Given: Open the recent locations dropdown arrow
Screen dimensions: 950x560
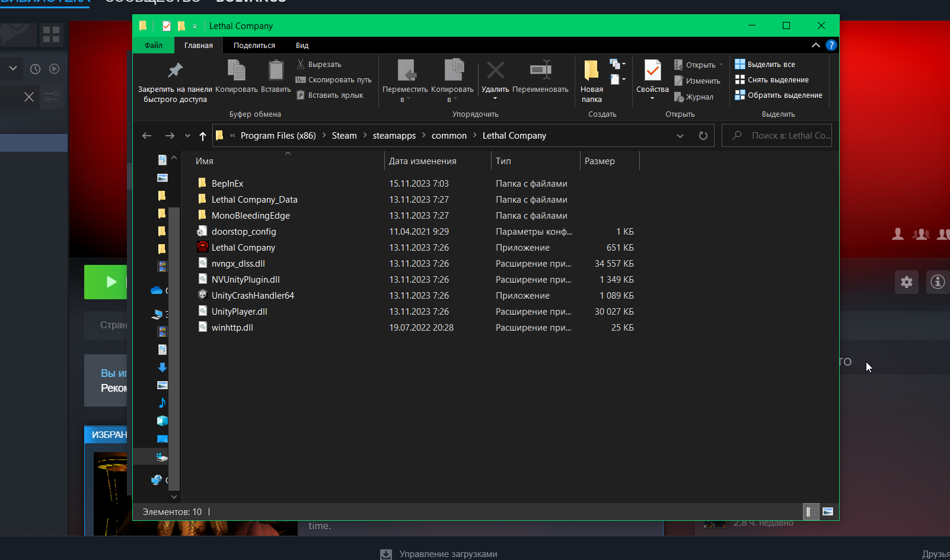Looking at the screenshot, I should pos(187,136).
